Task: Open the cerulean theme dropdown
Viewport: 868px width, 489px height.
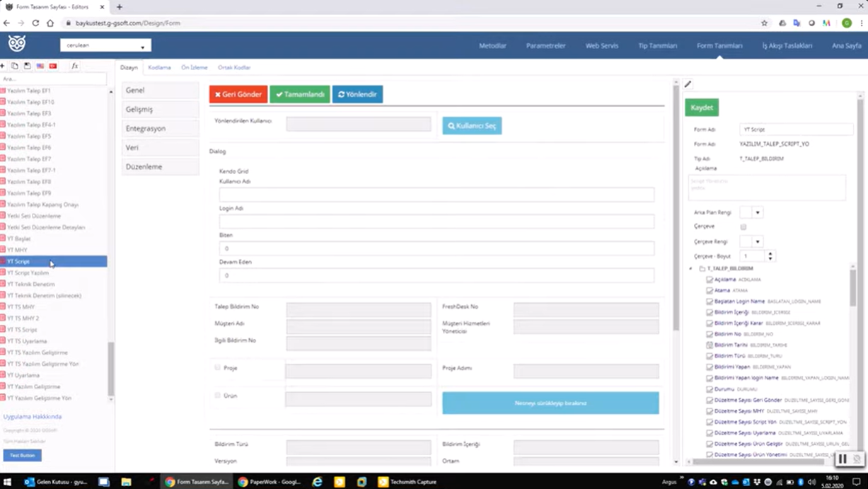Action: (105, 45)
